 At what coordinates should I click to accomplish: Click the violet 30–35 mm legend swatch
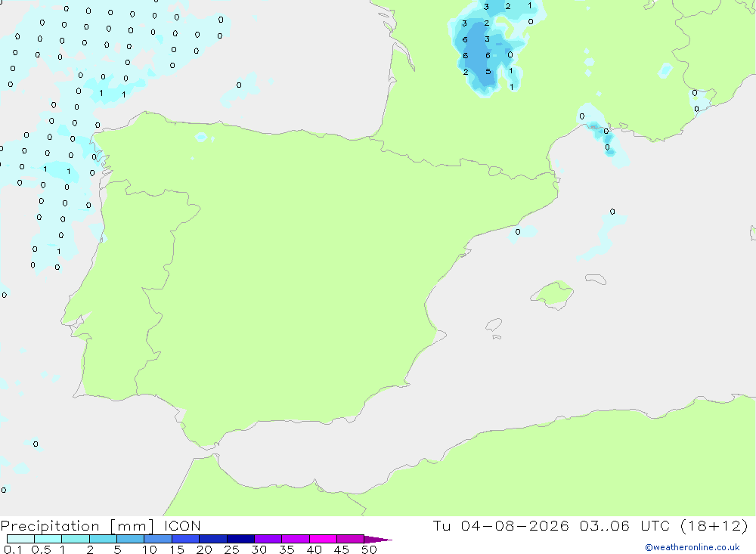(268, 539)
